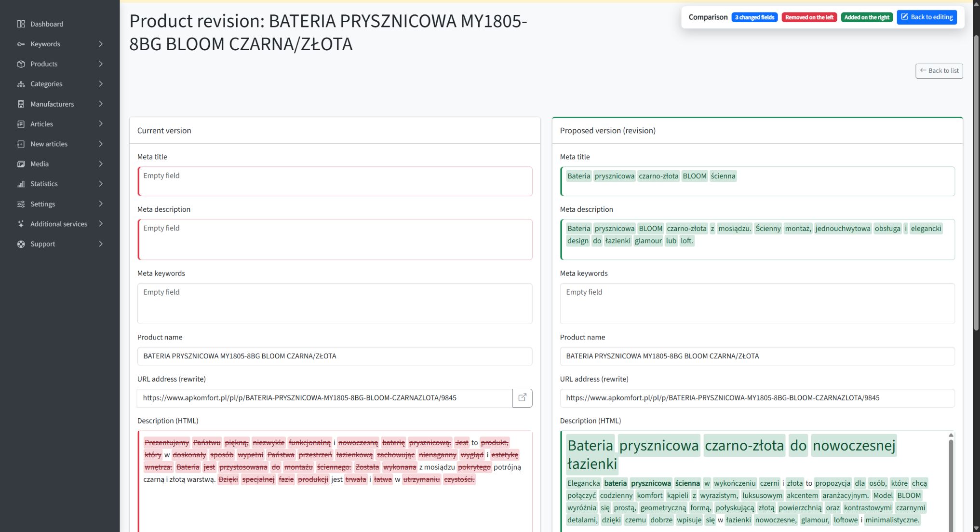Click the proposed version URL address field

[x=757, y=398]
